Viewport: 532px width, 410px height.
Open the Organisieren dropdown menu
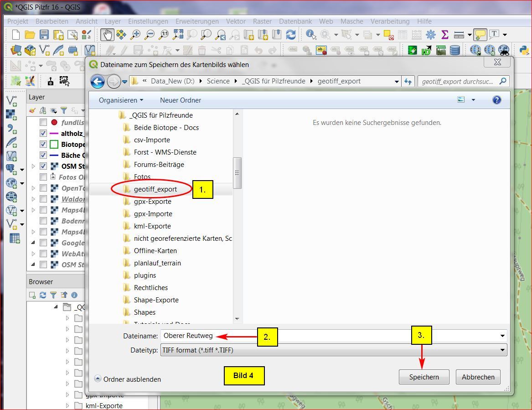click(121, 100)
